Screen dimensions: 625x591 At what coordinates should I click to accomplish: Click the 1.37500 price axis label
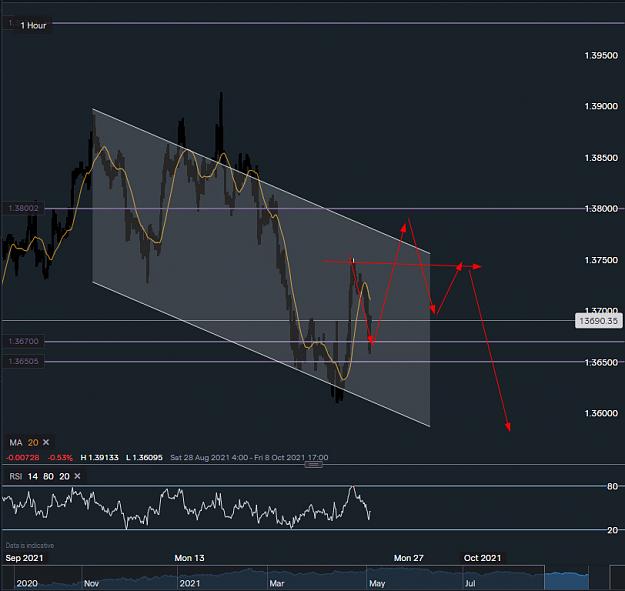(x=601, y=260)
